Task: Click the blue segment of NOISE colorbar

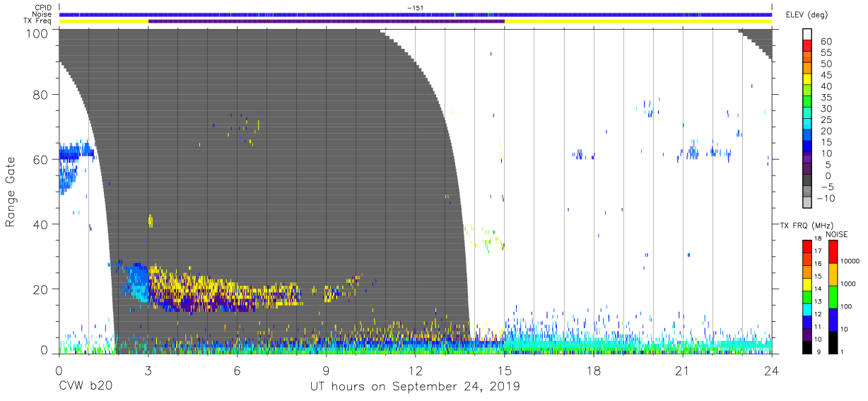Action: click(x=833, y=319)
